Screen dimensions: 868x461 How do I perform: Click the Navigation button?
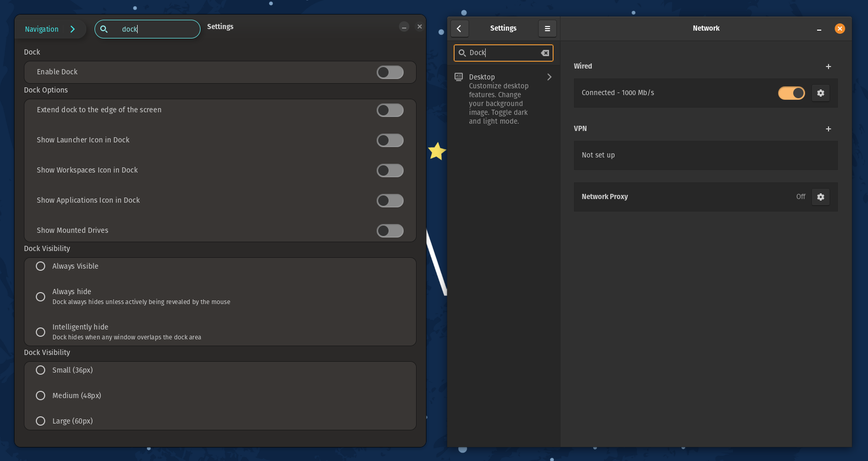pos(42,29)
